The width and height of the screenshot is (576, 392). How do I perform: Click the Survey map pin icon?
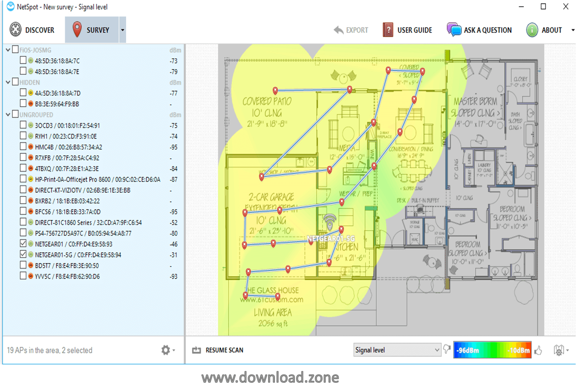pos(77,30)
